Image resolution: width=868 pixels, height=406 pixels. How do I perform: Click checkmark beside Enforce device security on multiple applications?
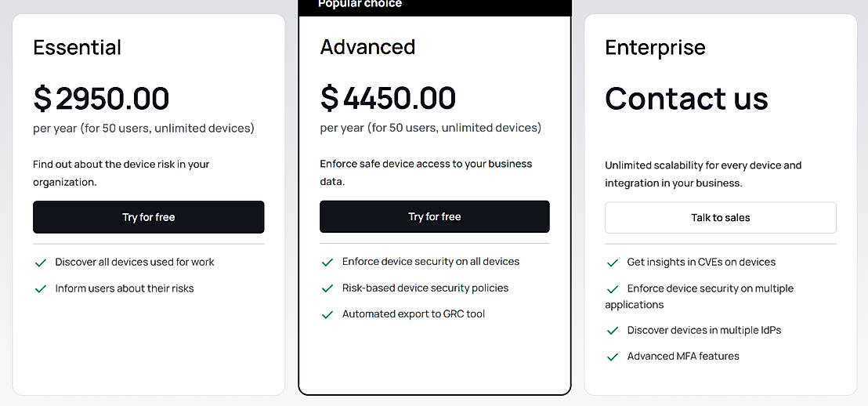(x=613, y=289)
